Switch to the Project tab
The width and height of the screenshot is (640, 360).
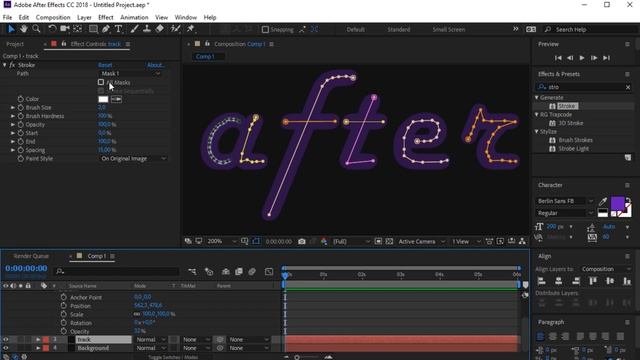coord(15,44)
